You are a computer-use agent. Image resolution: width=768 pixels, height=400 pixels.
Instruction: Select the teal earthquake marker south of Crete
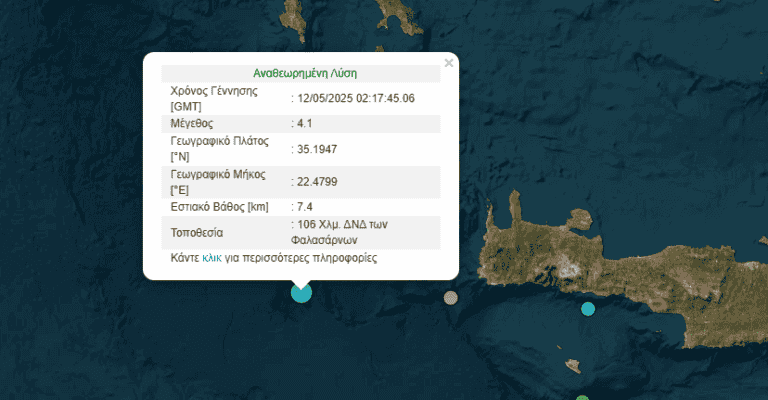coord(588,309)
